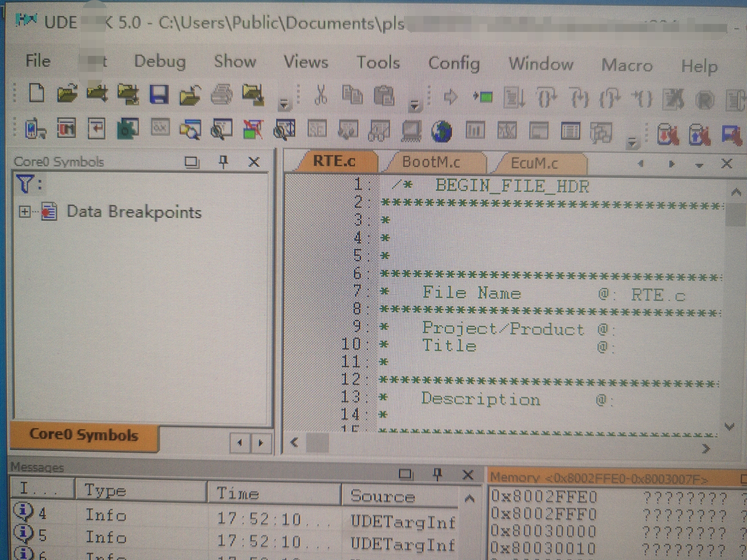
Task: Toggle float button of Core0 Symbols panel
Action: tap(191, 161)
